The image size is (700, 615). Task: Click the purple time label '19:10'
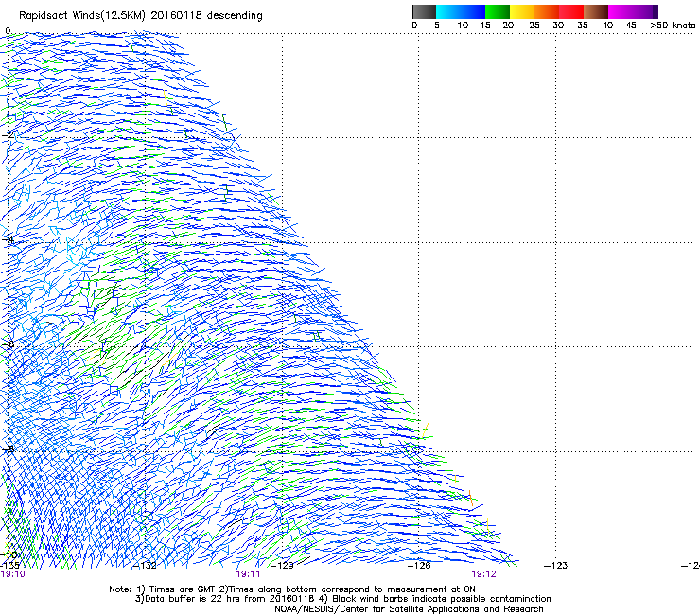point(13,574)
